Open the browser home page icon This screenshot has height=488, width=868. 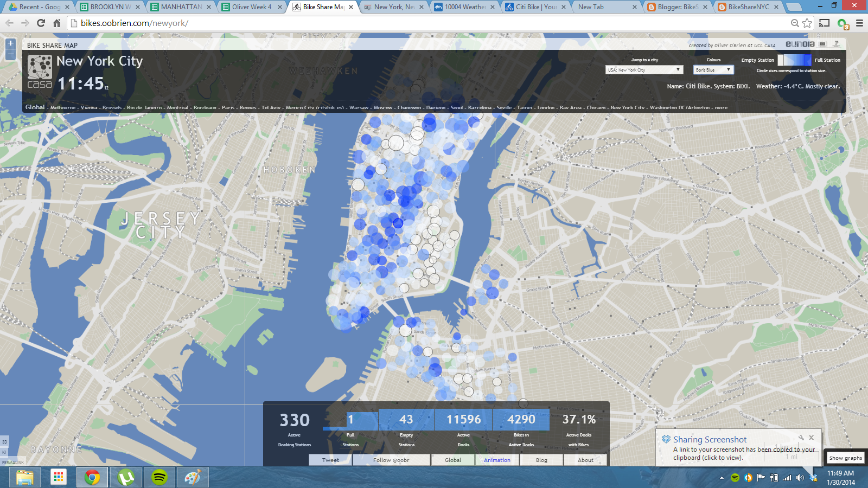56,23
